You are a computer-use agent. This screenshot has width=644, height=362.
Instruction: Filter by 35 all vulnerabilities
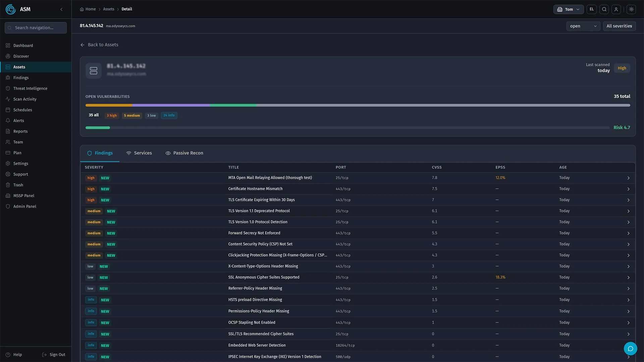[94, 115]
